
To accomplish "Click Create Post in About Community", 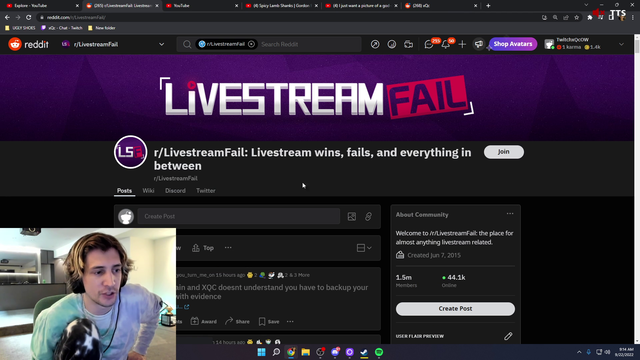I will (455, 309).
